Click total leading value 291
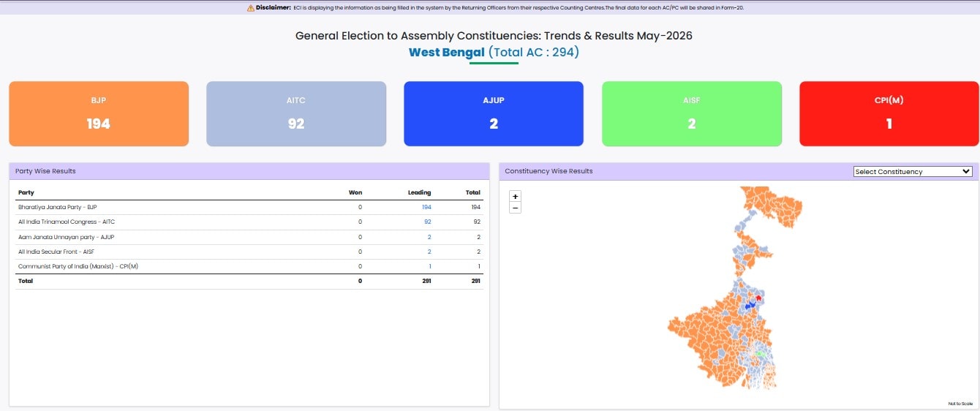980x411 pixels. click(x=426, y=281)
